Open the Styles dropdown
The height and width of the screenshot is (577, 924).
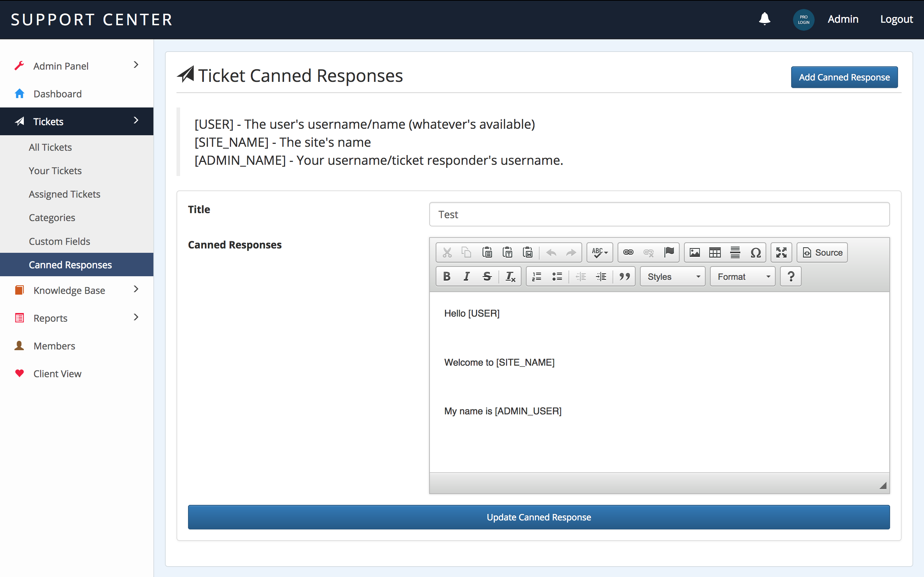(x=672, y=277)
